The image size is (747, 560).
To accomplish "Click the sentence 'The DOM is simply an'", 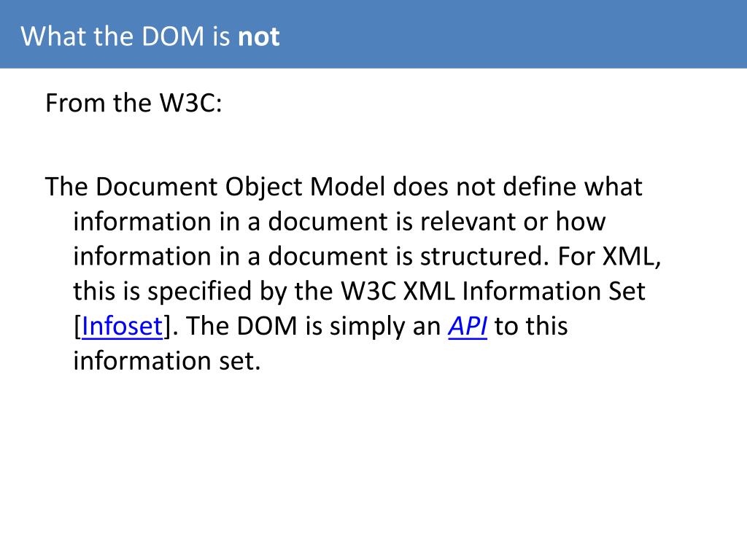I will [x=314, y=327].
